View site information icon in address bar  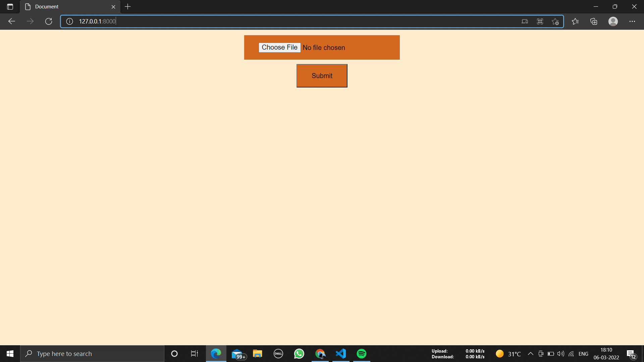[69, 21]
